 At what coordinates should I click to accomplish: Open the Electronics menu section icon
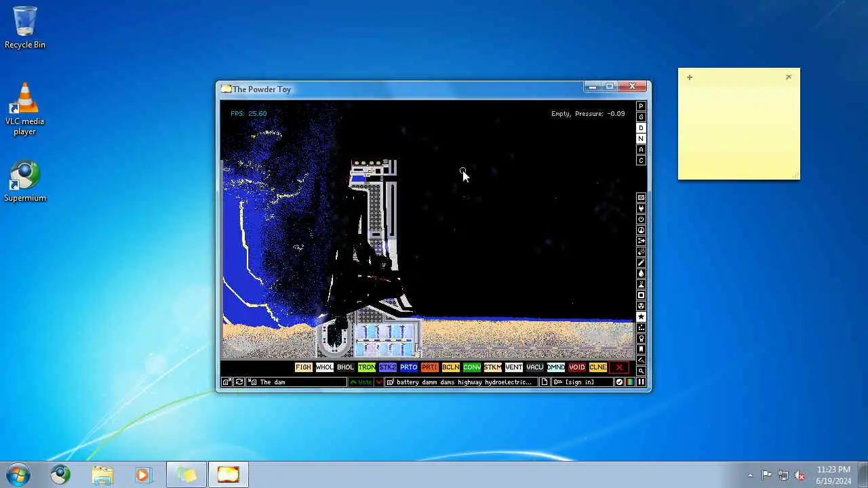tap(641, 209)
